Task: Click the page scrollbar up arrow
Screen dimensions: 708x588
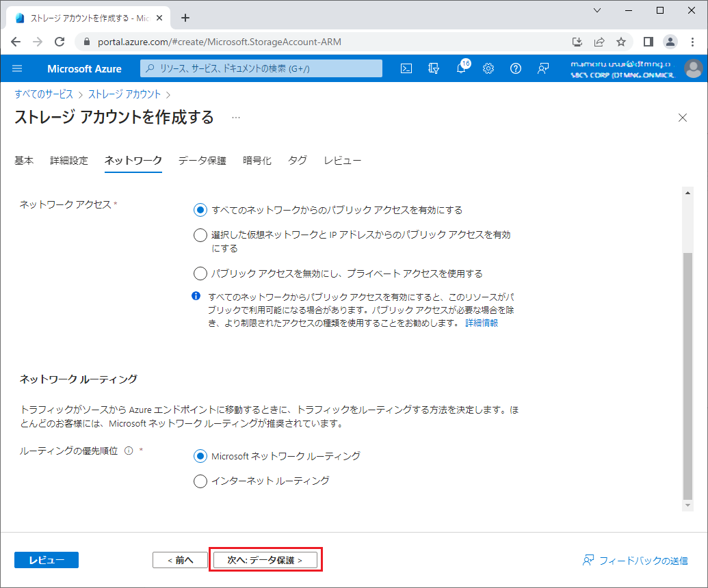Action: (x=687, y=193)
